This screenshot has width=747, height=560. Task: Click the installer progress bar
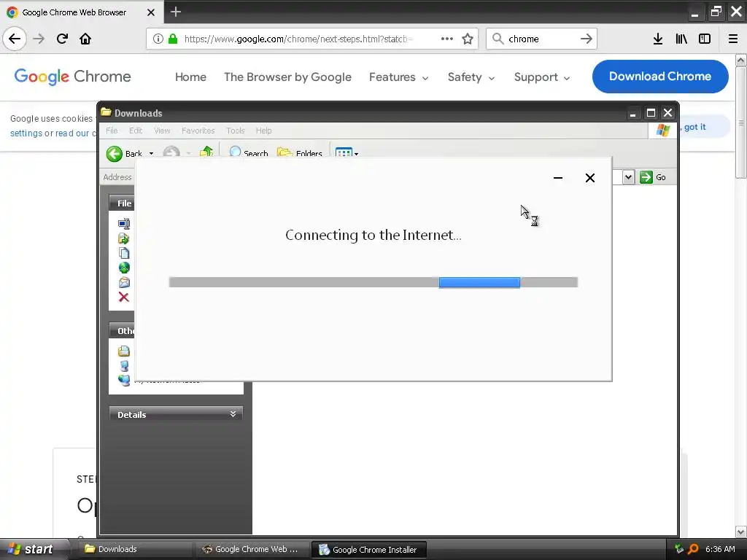point(373,282)
